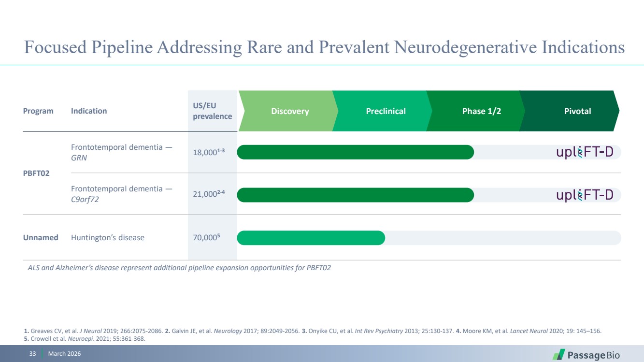This screenshot has height=362, width=644.
Task: Click the GRN frontotemporal dementia progress bar
Action: [x=355, y=152]
